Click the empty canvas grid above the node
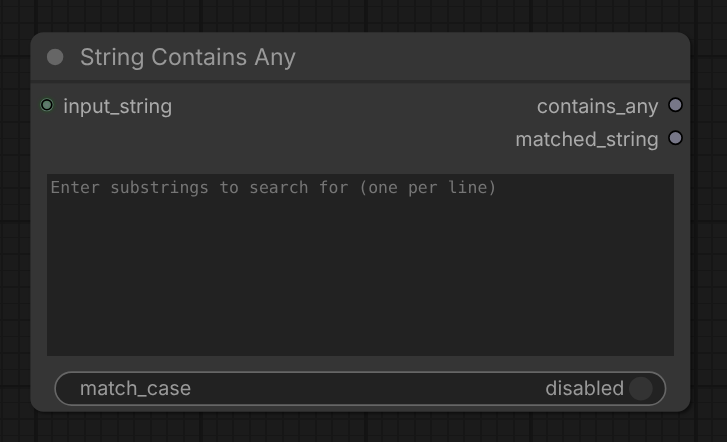This screenshot has height=442, width=727. [x=362, y=15]
